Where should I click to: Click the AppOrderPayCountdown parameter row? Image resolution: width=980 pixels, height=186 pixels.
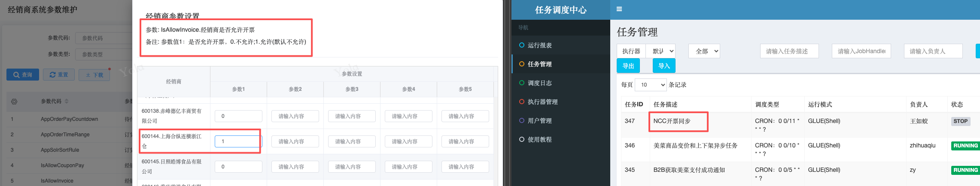pos(69,119)
